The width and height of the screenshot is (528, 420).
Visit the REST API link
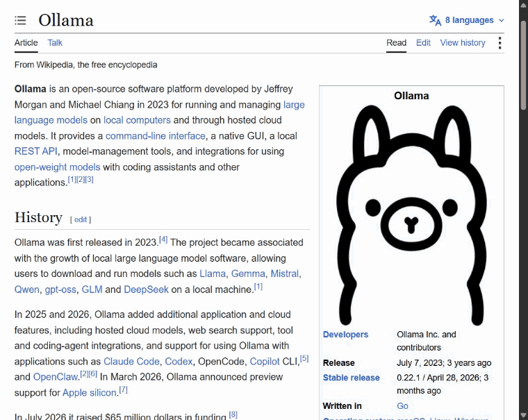coord(35,151)
